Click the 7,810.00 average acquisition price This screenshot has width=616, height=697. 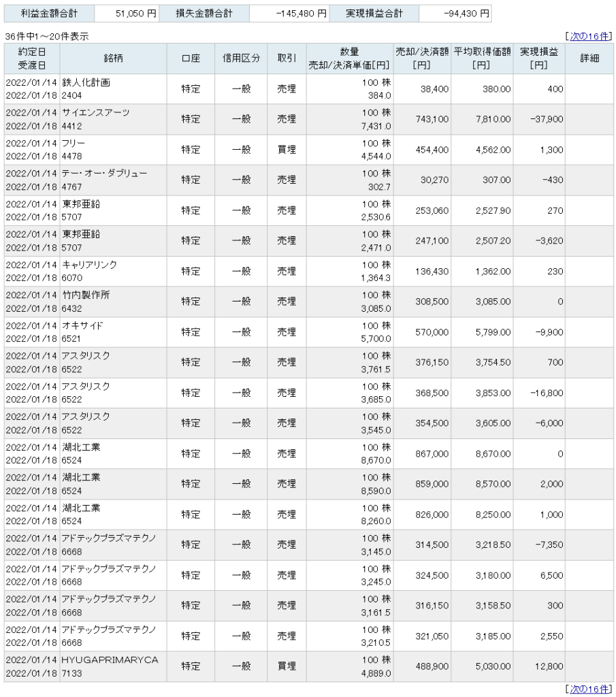point(493,119)
